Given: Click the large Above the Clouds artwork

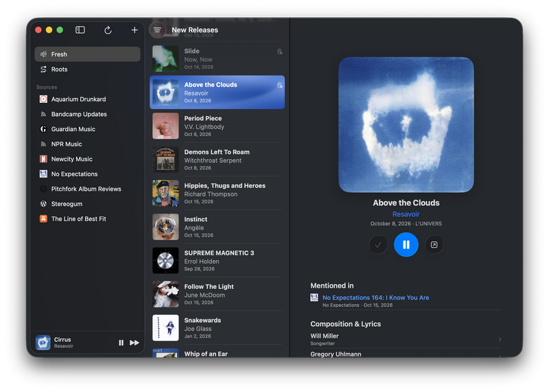Looking at the screenshot, I should click(x=406, y=125).
